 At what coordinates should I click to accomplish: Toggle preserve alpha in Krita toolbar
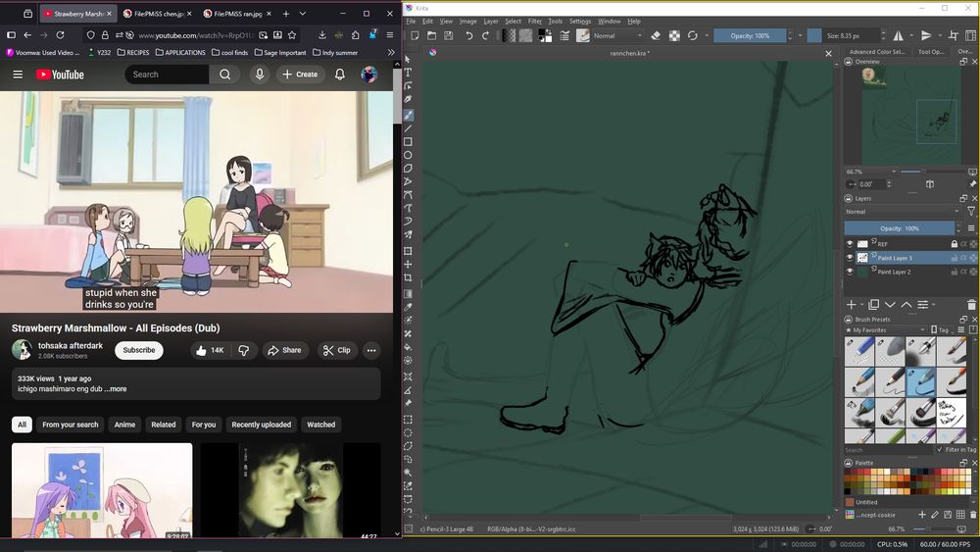[x=674, y=35]
